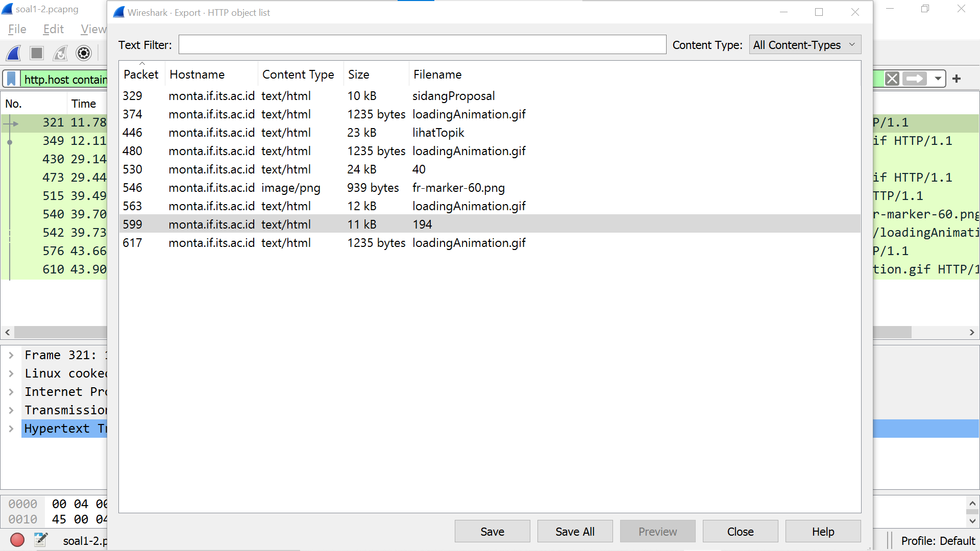Open the Content Type combo box
Screen dimensions: 980x551
point(804,45)
